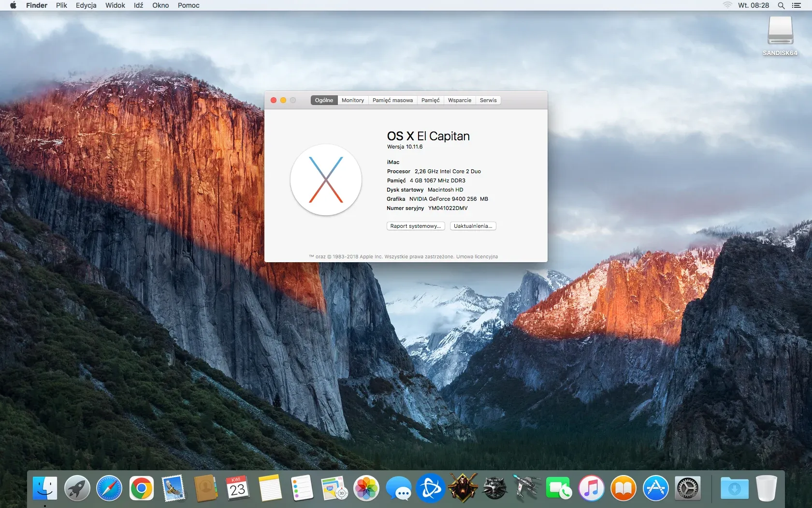The image size is (812, 508).
Task: Launch Launchpad rocket icon in Dock
Action: (77, 488)
